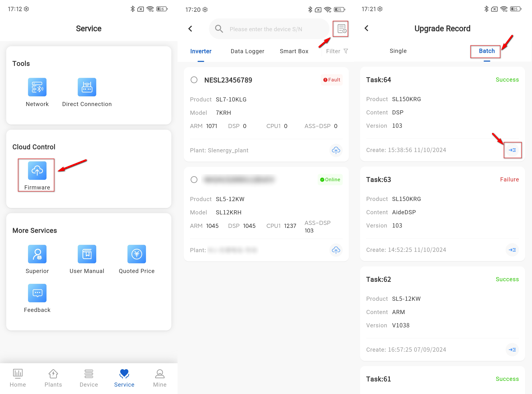Open upgrade record icon beside search bar
The image size is (532, 394).
click(341, 29)
